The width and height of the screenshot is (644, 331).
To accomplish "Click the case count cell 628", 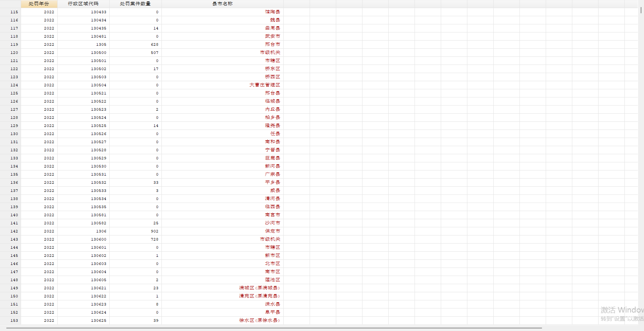I will tap(136, 45).
